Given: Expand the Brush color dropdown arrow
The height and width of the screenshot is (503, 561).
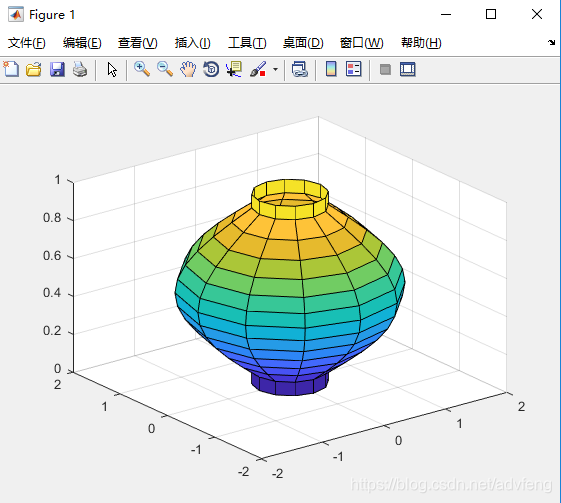Looking at the screenshot, I should click(x=275, y=69).
